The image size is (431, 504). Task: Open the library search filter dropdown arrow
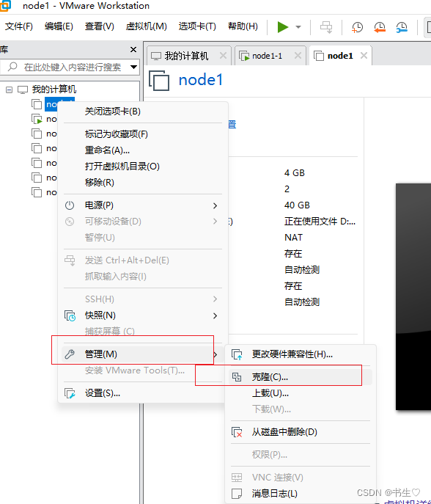(133, 67)
